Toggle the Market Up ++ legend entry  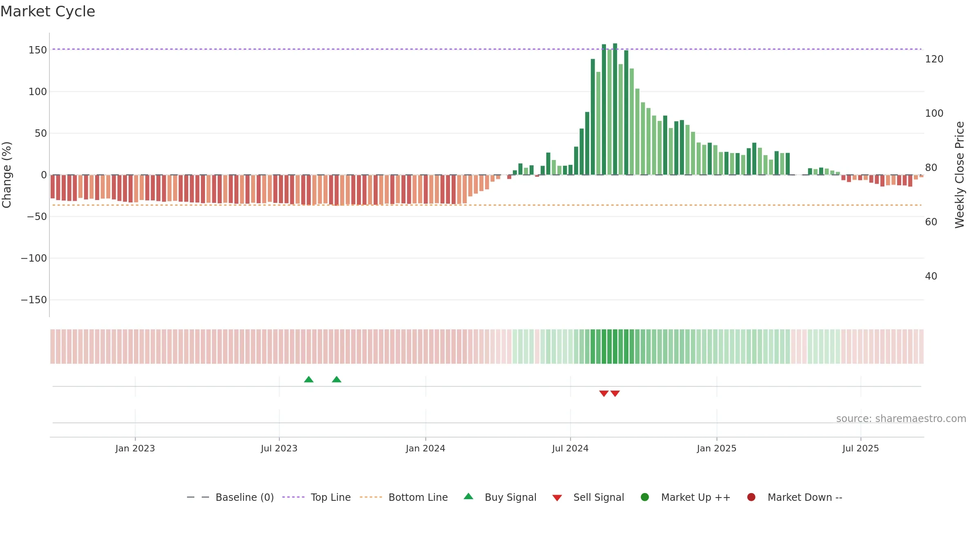tap(686, 497)
